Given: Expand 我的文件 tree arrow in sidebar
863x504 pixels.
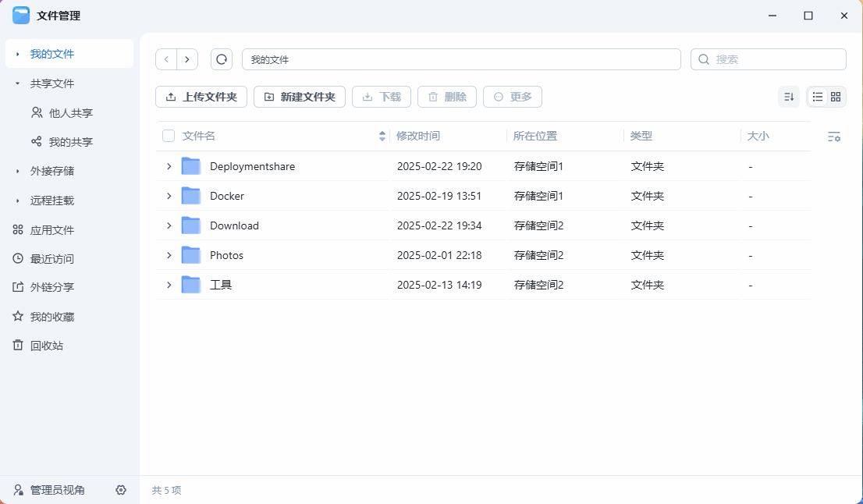Looking at the screenshot, I should 18,54.
